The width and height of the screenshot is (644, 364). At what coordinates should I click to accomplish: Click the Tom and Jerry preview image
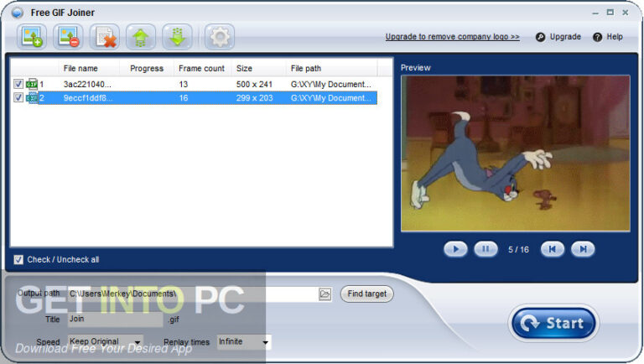click(x=516, y=153)
